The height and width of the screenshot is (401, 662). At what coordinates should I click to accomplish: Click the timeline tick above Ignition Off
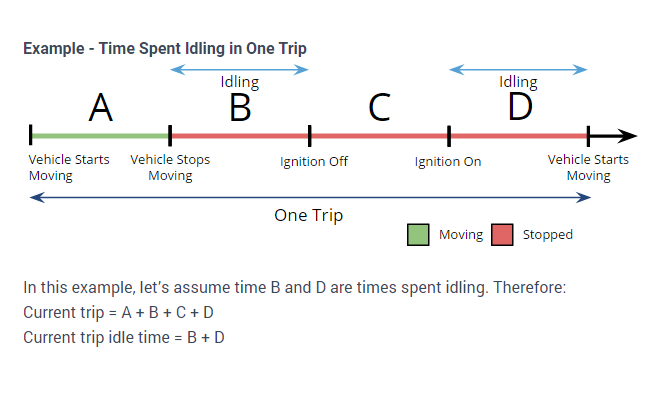click(x=310, y=135)
